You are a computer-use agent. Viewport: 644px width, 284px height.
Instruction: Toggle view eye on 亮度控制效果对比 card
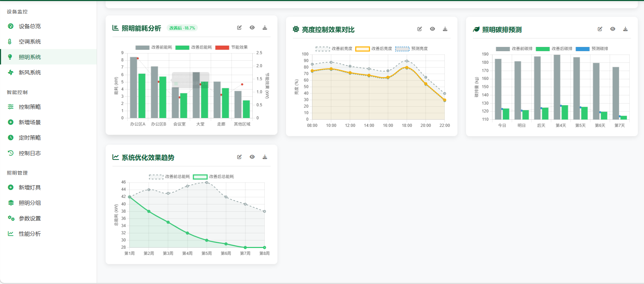click(x=432, y=29)
